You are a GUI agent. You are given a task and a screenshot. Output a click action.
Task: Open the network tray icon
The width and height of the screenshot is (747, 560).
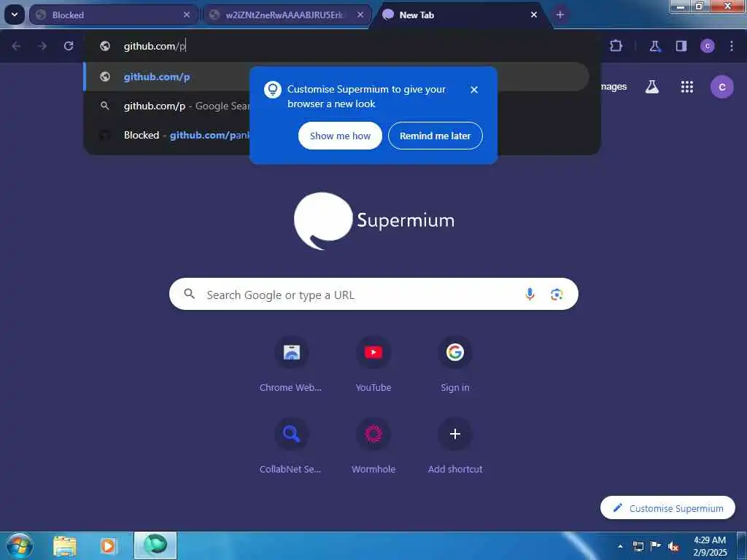pos(638,546)
